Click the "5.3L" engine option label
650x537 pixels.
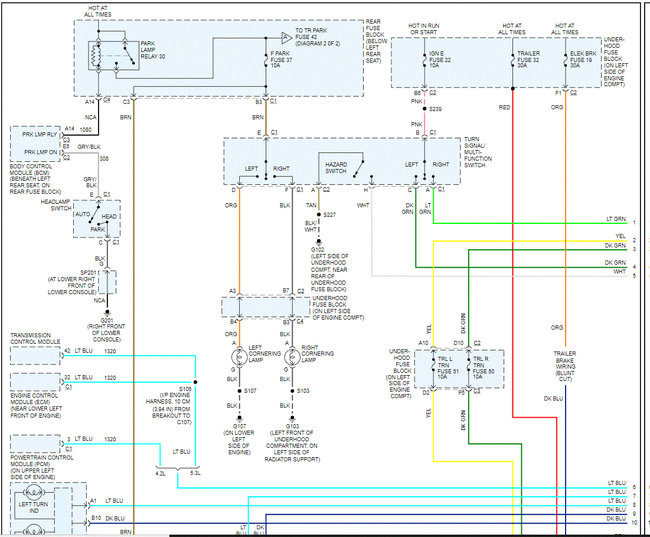coord(195,473)
